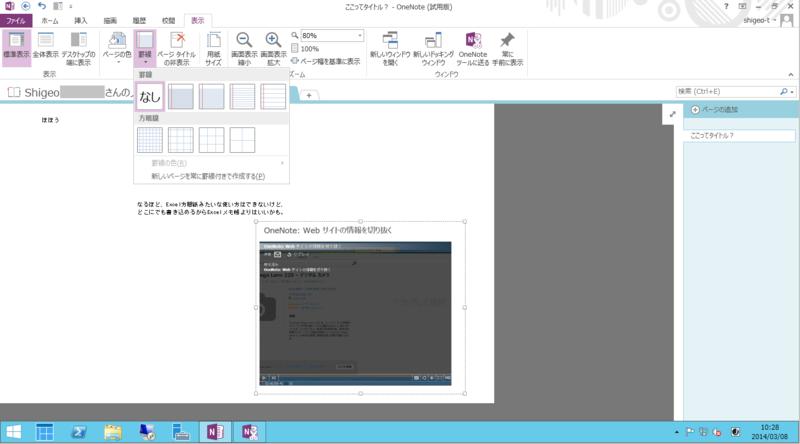800x444 pixels.
Task: Click the notebook icon beside Shigeo
Action: pyautogui.click(x=14, y=92)
